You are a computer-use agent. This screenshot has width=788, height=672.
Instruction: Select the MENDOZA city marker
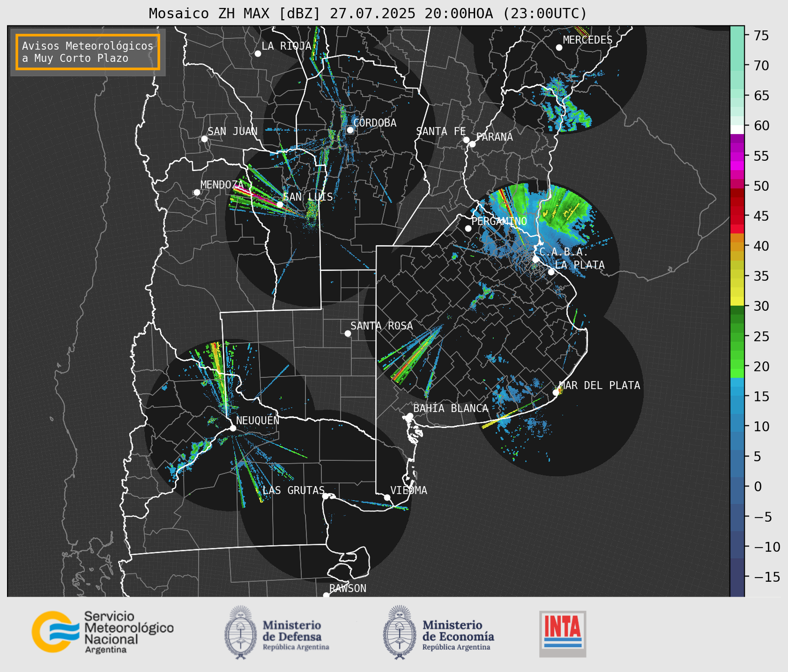click(x=197, y=193)
